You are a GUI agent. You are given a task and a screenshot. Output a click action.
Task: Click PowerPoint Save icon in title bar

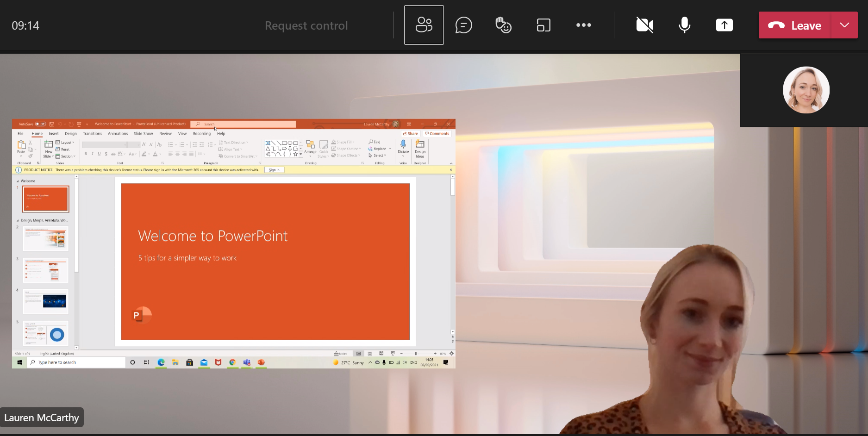click(x=52, y=124)
